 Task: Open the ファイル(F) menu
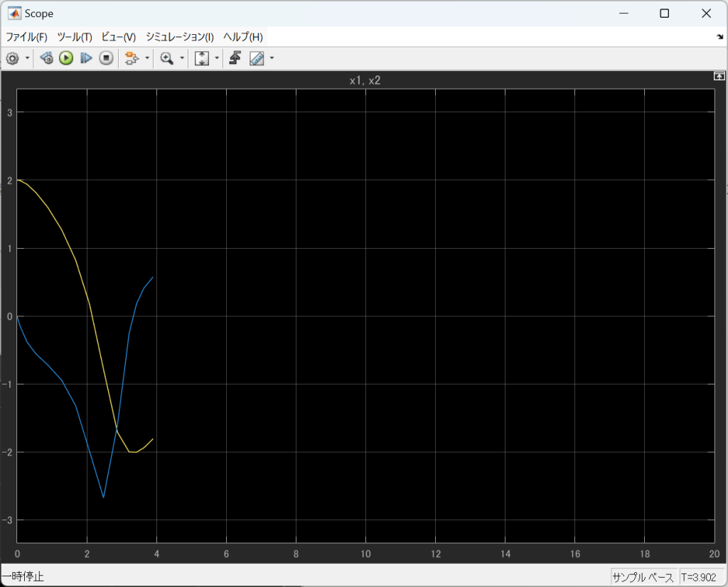(x=26, y=37)
